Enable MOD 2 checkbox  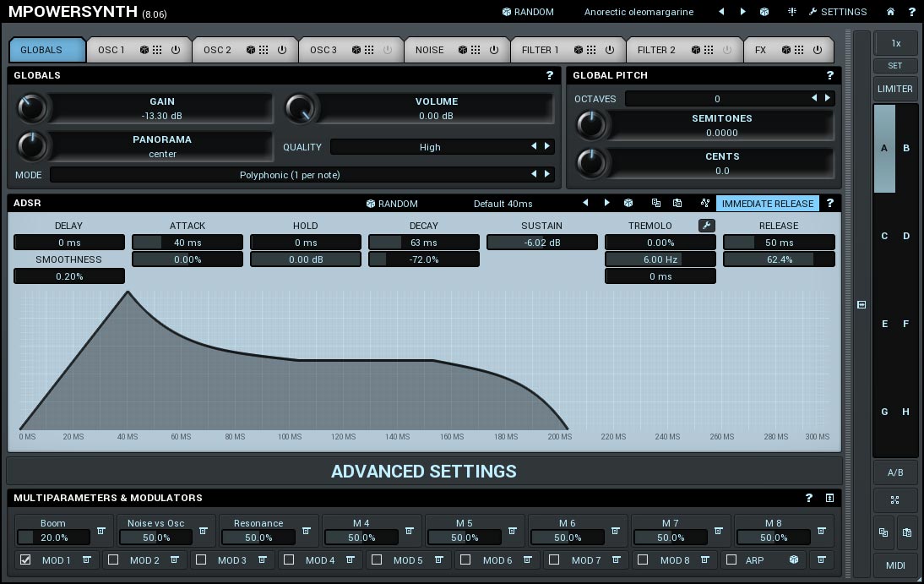pyautogui.click(x=113, y=559)
